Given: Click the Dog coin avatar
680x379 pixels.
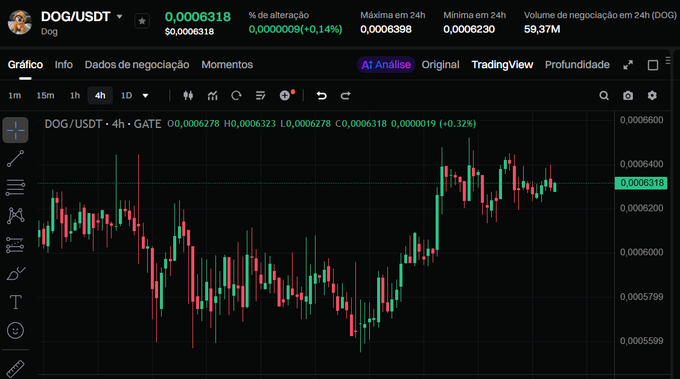Looking at the screenshot, I should coord(20,22).
